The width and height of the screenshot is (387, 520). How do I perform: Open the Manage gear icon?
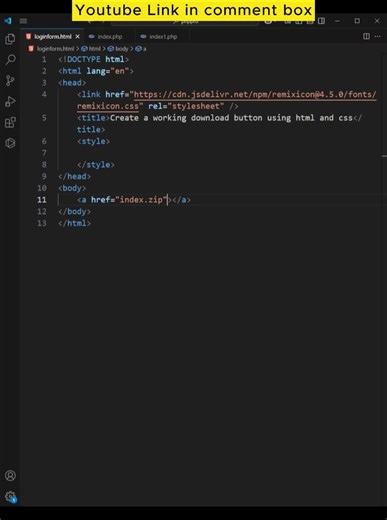click(10, 496)
